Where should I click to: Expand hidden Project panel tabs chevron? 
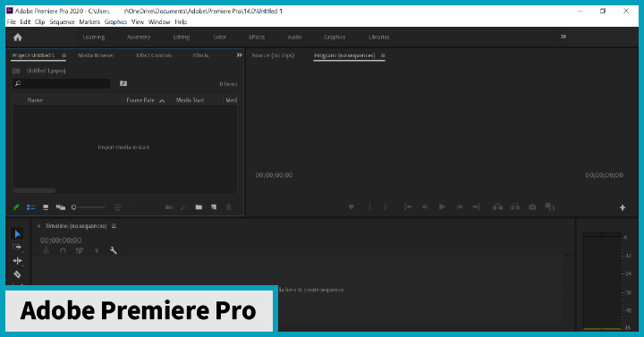coord(239,55)
